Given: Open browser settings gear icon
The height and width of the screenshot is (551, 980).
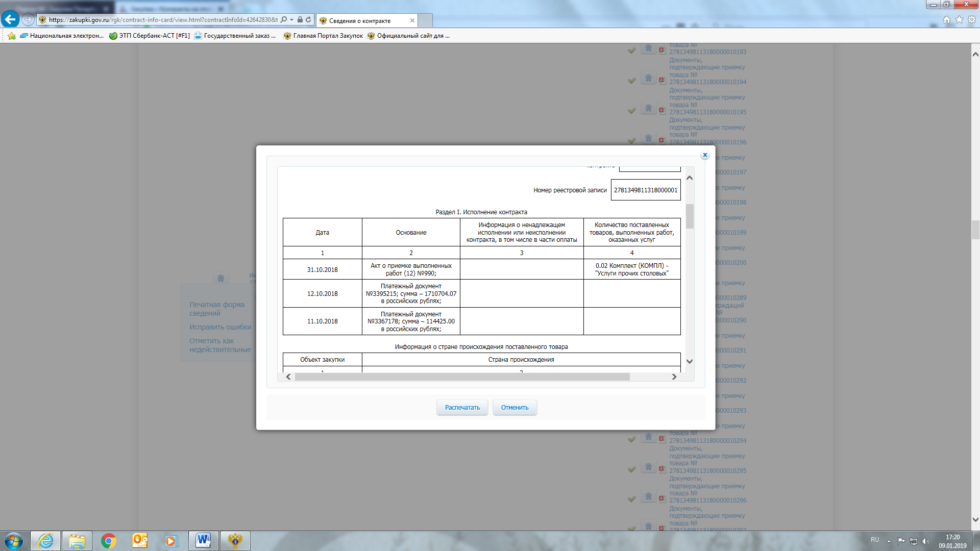Looking at the screenshot, I should coord(972,20).
